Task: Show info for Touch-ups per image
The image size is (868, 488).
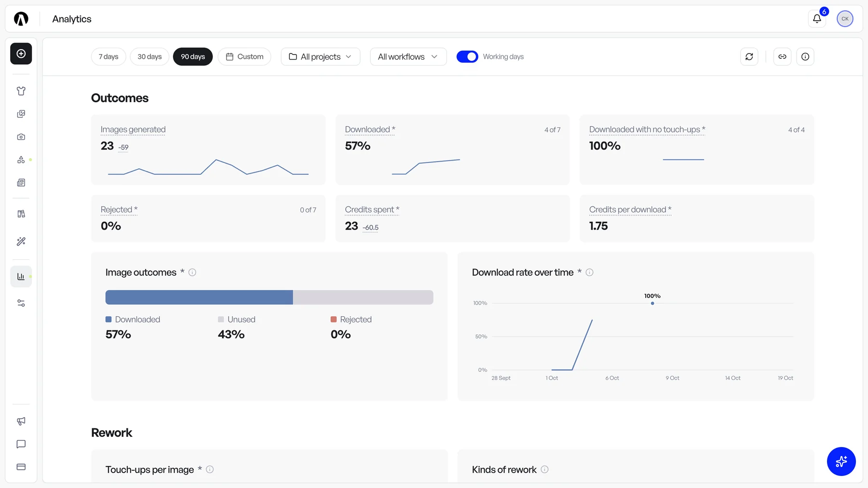Action: pyautogui.click(x=210, y=470)
